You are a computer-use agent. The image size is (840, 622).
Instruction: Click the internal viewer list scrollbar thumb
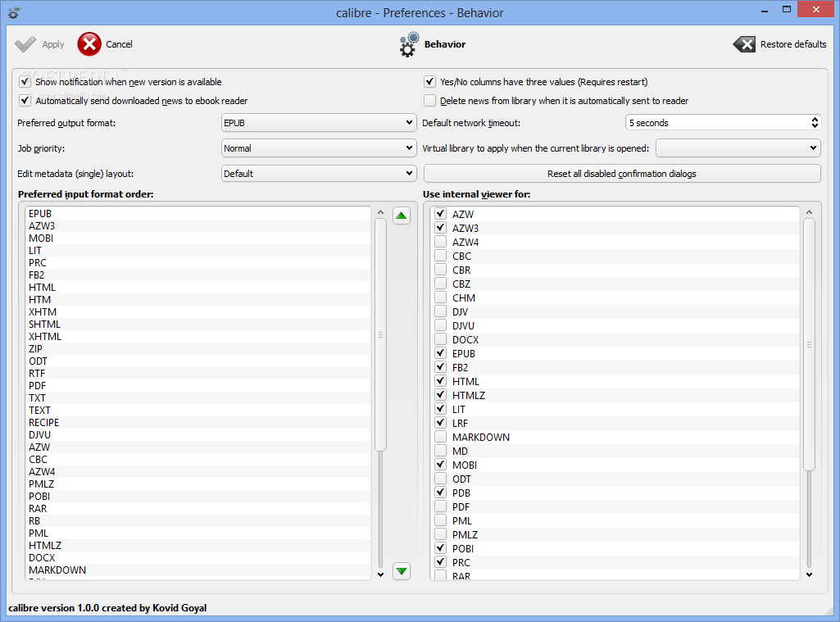point(809,344)
